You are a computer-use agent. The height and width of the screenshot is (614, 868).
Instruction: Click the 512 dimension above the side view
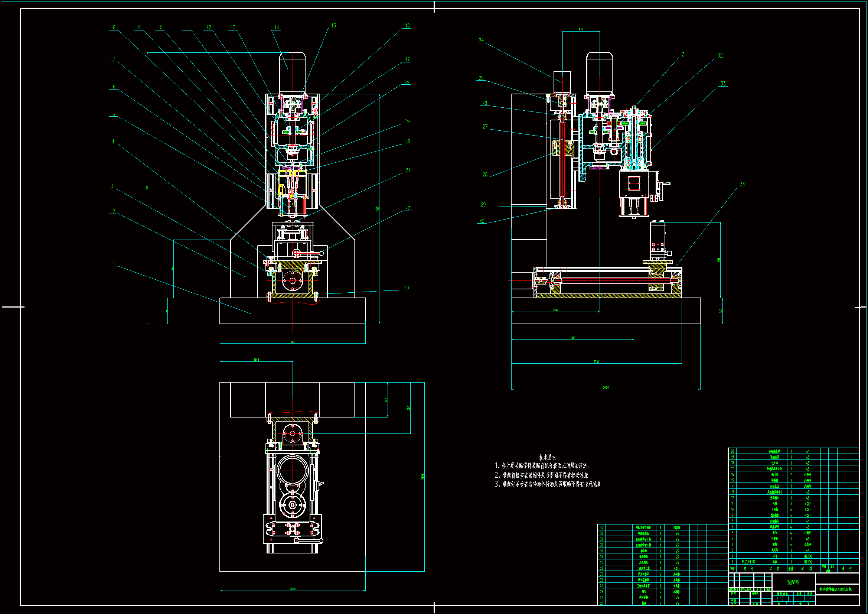[581, 30]
